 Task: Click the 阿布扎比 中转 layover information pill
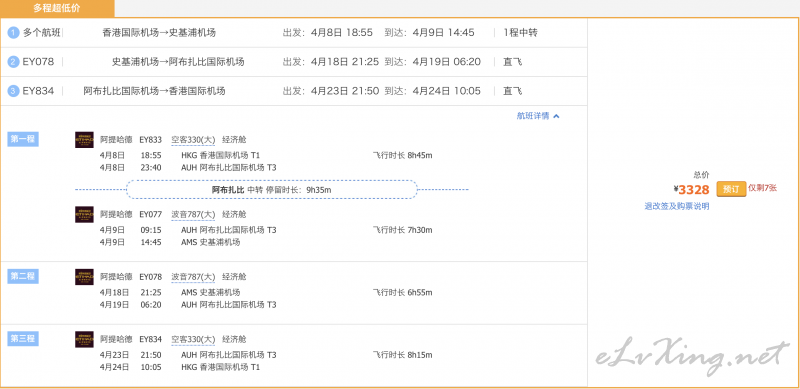[x=271, y=189]
